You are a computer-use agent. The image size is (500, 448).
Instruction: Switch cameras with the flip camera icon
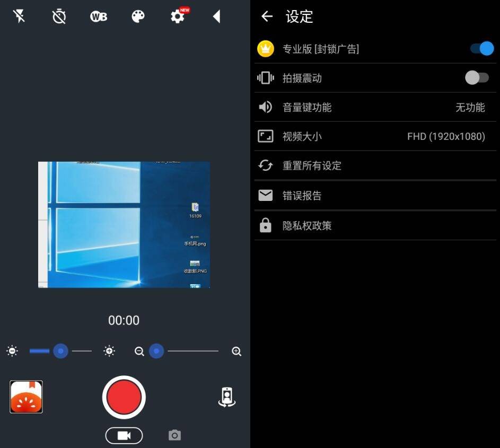226,398
